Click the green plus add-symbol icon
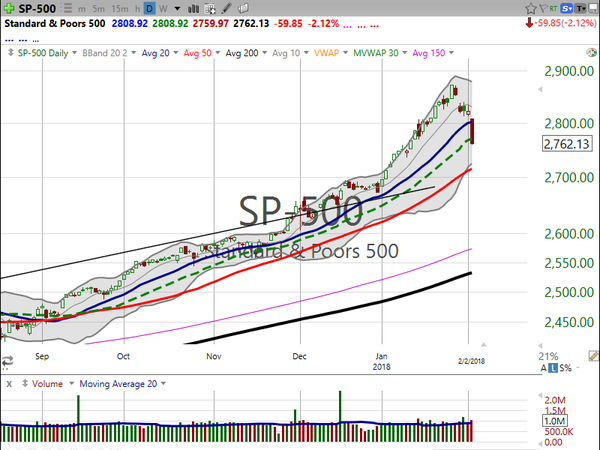This screenshot has height=450, width=600. (8, 8)
